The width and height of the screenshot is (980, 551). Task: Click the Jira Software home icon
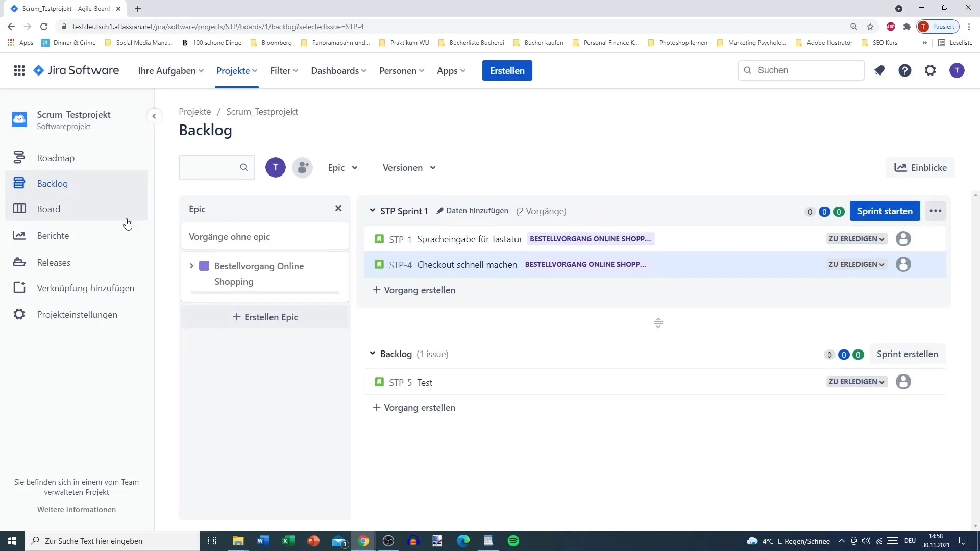click(38, 70)
